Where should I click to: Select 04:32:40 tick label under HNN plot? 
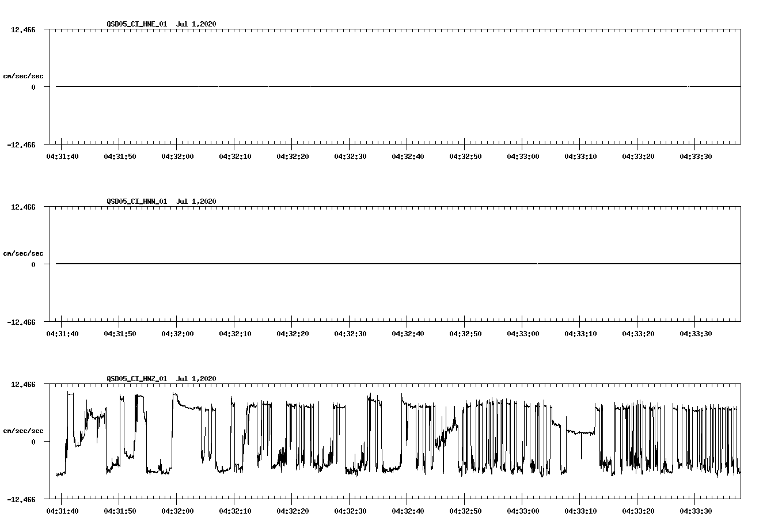tap(408, 334)
